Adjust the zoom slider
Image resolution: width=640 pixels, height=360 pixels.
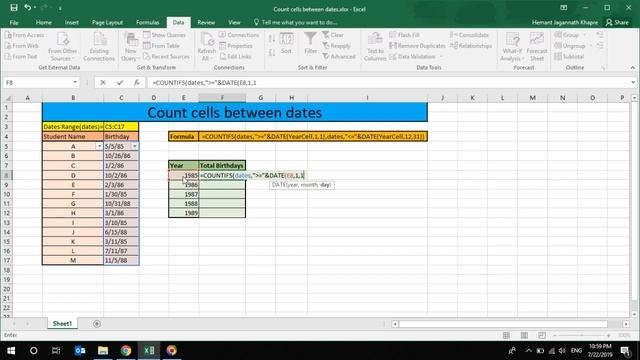tap(582, 335)
